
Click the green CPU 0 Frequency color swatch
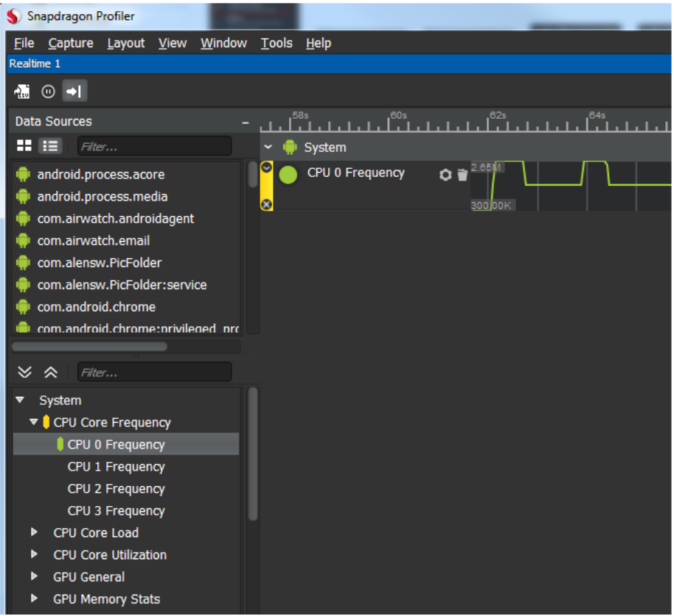click(x=288, y=175)
